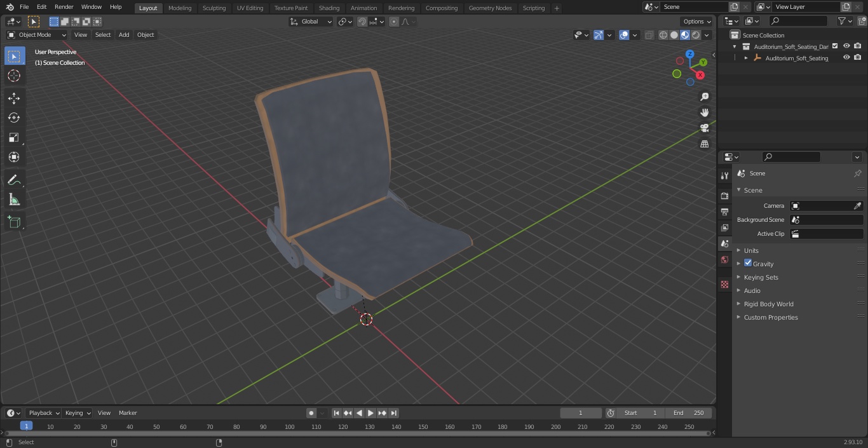Screen dimensions: 868x448
Task: Open the Object Mode dropdown
Action: coord(37,35)
